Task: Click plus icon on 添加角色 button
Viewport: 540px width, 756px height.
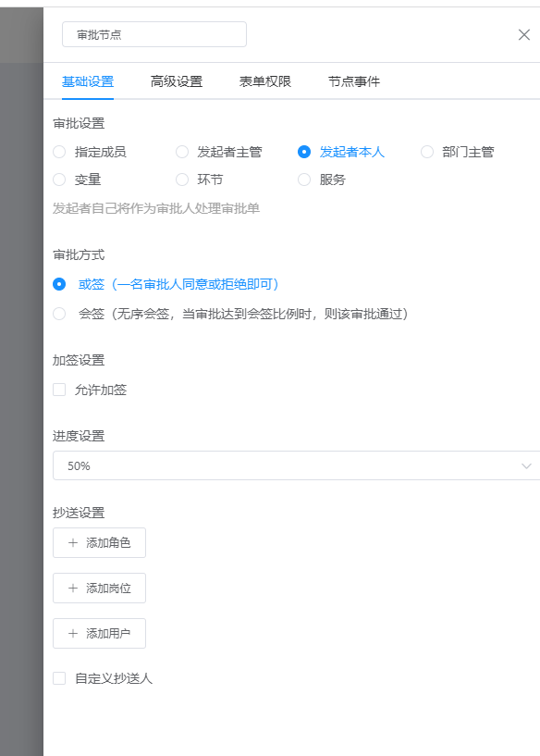Action: point(73,543)
